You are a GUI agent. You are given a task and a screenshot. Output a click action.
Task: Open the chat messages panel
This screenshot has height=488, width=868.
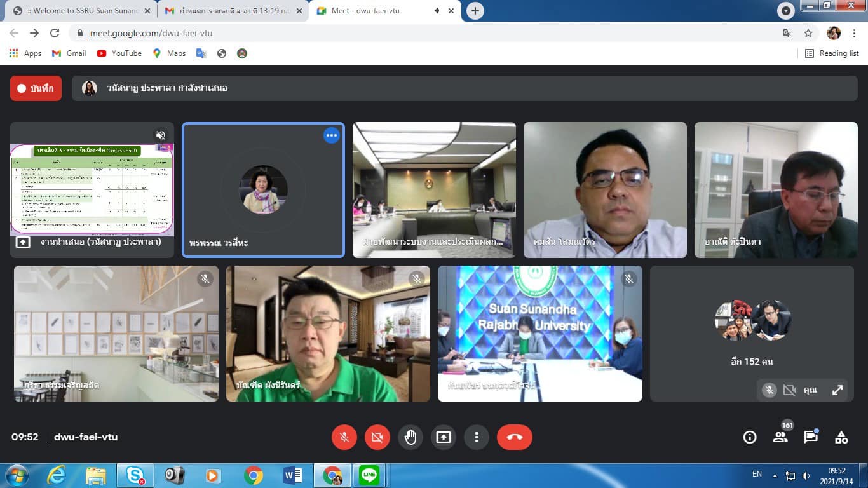811,437
